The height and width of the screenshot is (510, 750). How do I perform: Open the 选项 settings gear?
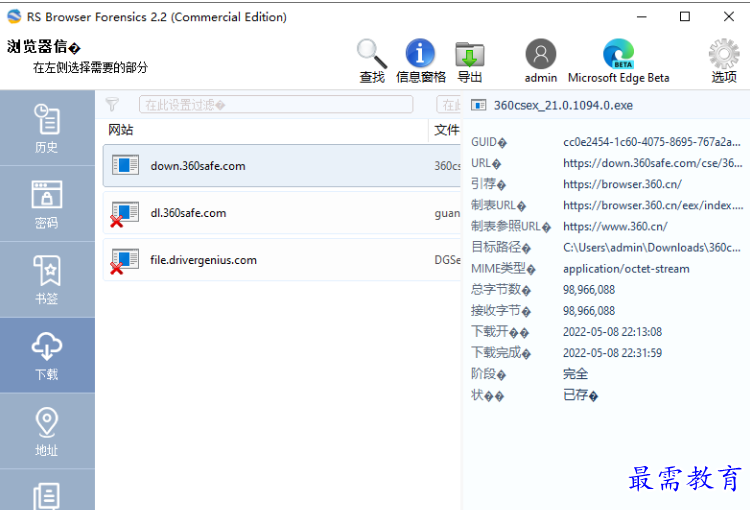point(724,61)
